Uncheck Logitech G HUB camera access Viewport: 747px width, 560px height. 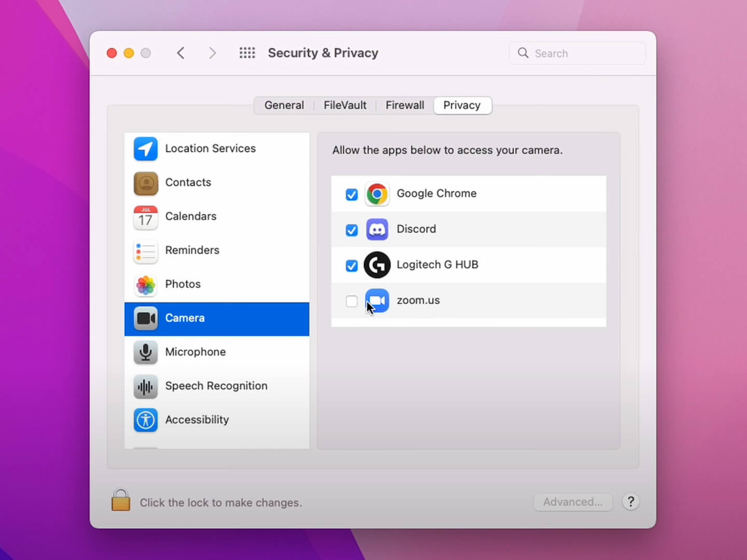point(352,266)
